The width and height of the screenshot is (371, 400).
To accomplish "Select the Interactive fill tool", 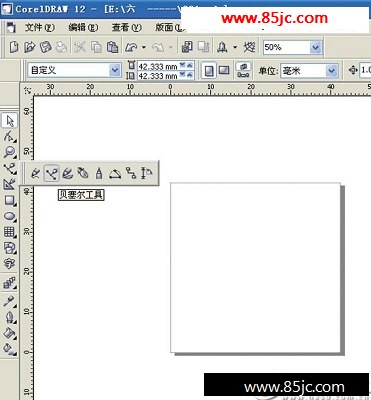I will (10, 349).
